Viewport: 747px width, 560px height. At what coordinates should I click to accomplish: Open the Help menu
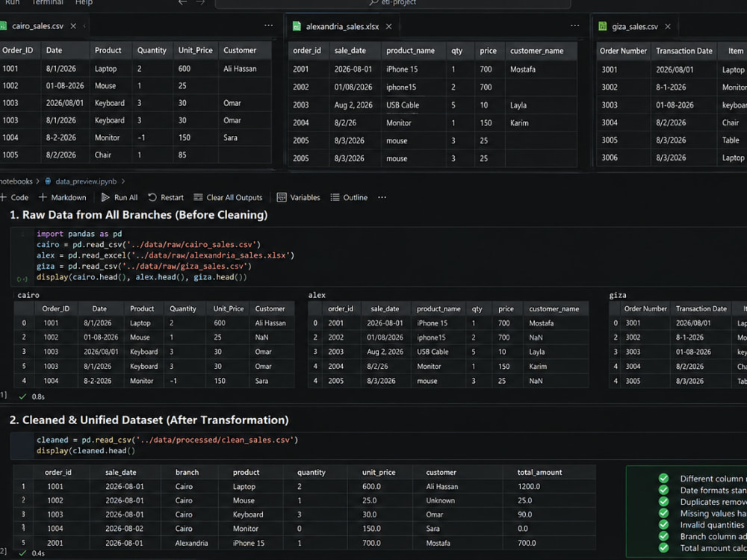tap(84, 2)
